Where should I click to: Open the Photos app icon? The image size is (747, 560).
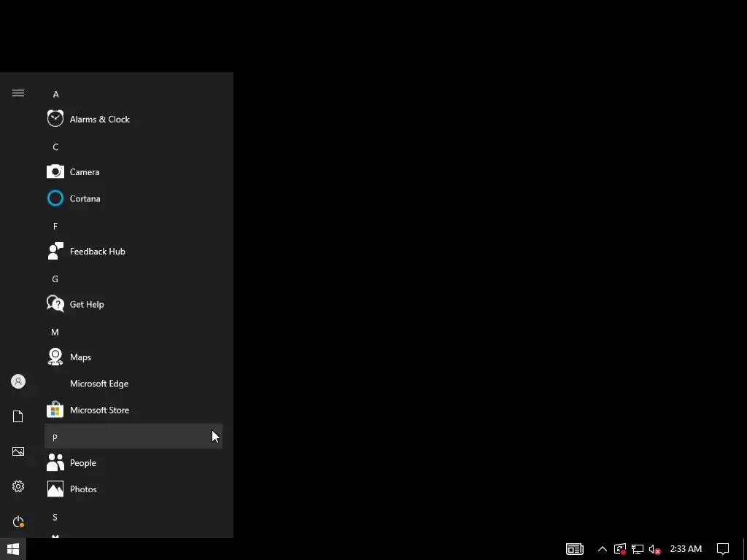55,489
